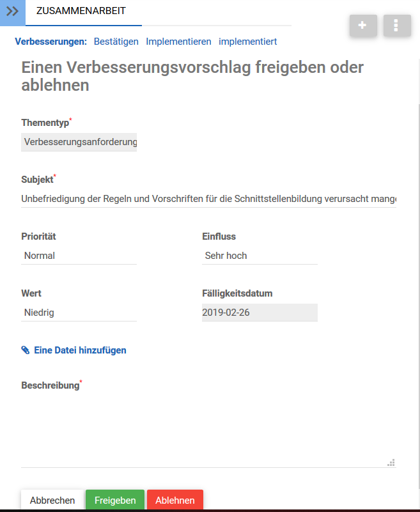Open the Bestätigen link
Image resolution: width=420 pixels, height=512 pixels.
pyautogui.click(x=116, y=42)
